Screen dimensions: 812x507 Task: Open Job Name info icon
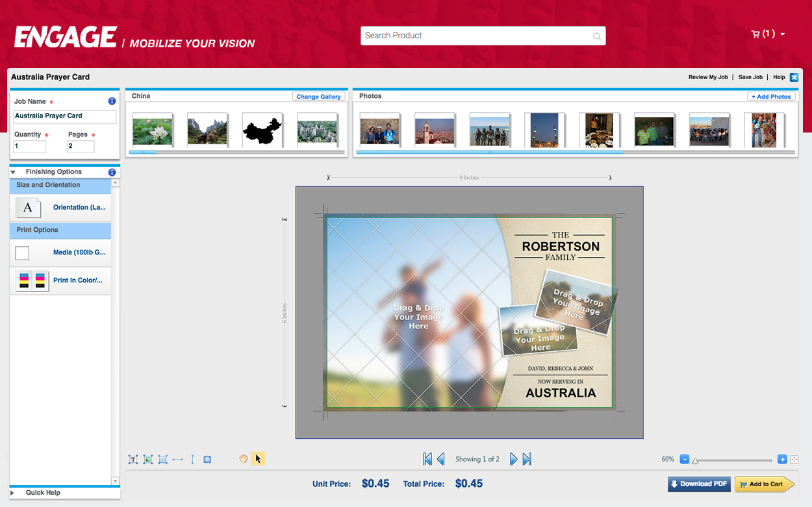click(x=112, y=101)
